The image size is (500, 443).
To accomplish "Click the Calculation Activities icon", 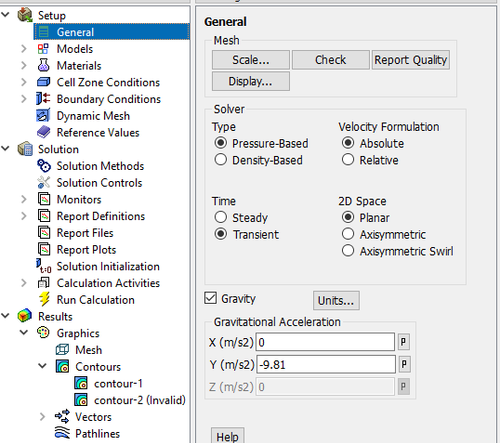I will tap(44, 283).
